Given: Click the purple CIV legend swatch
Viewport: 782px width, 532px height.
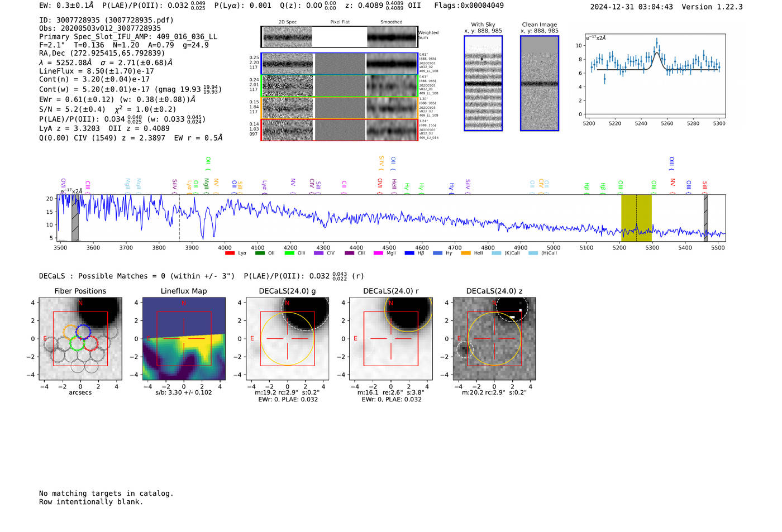Looking at the screenshot, I should click(x=319, y=253).
